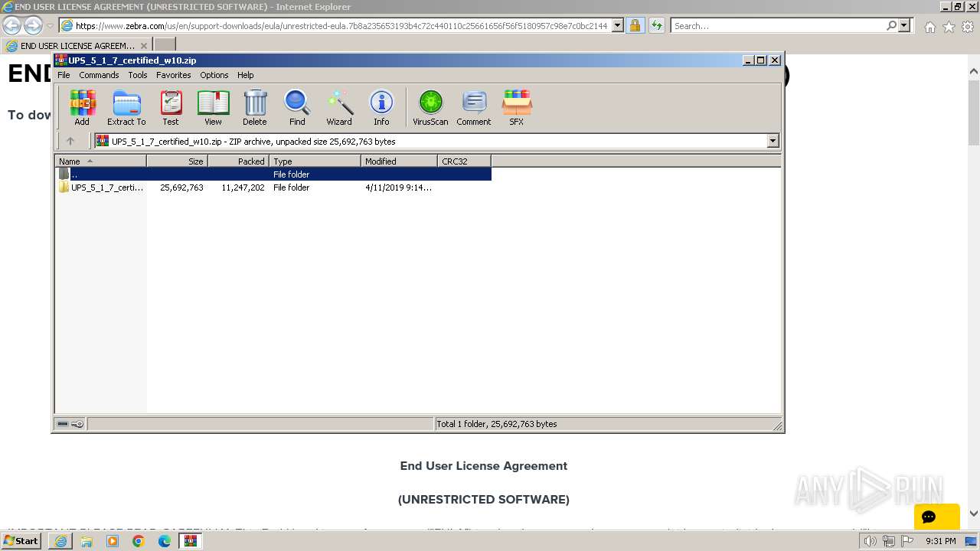Open the IE recent pages dropdown arrow
980x551 pixels.
click(50, 26)
